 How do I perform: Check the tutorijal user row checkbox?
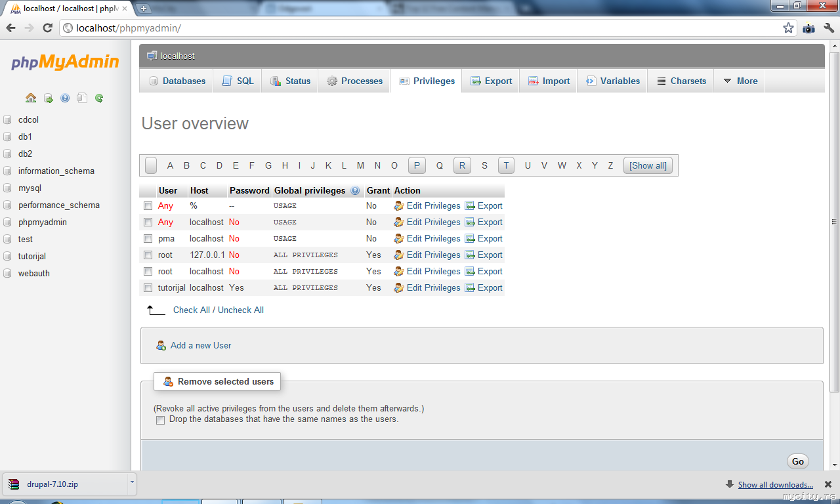pyautogui.click(x=148, y=288)
